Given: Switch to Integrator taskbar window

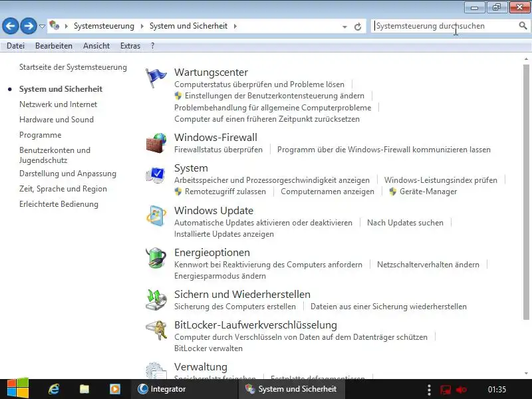Looking at the screenshot, I should point(184,389).
